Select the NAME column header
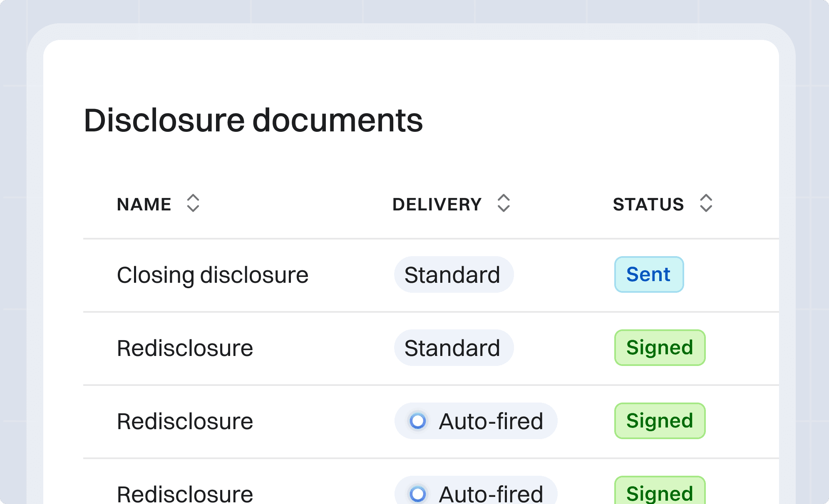The height and width of the screenshot is (504, 829). click(x=144, y=204)
